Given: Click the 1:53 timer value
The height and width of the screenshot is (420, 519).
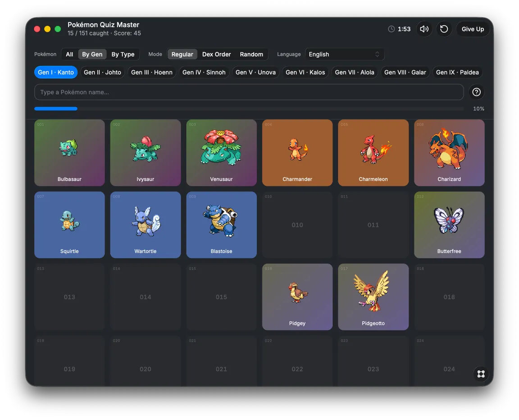Looking at the screenshot, I should [x=404, y=29].
